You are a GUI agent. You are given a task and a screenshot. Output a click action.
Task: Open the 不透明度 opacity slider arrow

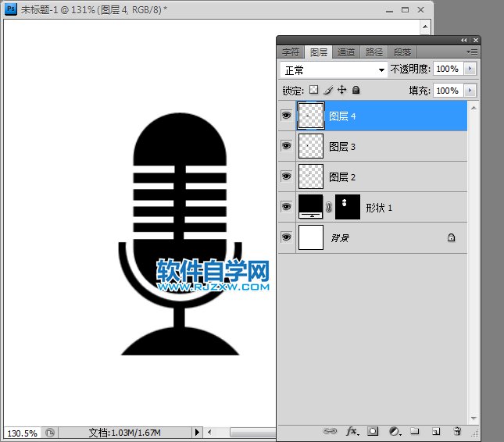[x=470, y=69]
